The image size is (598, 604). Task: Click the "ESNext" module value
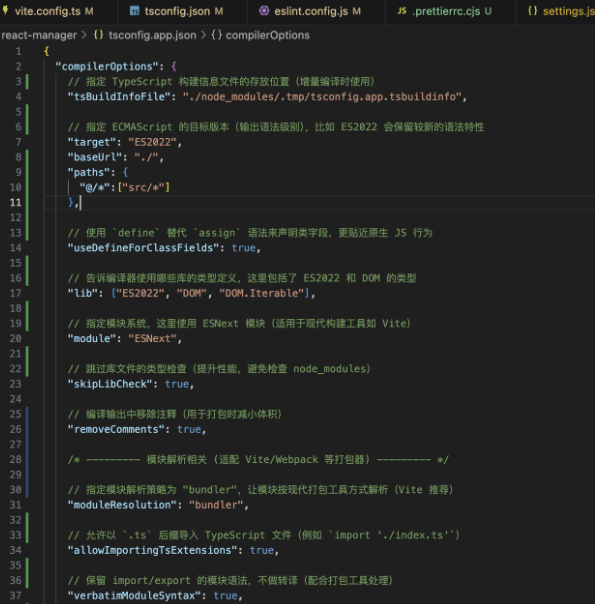pos(152,338)
